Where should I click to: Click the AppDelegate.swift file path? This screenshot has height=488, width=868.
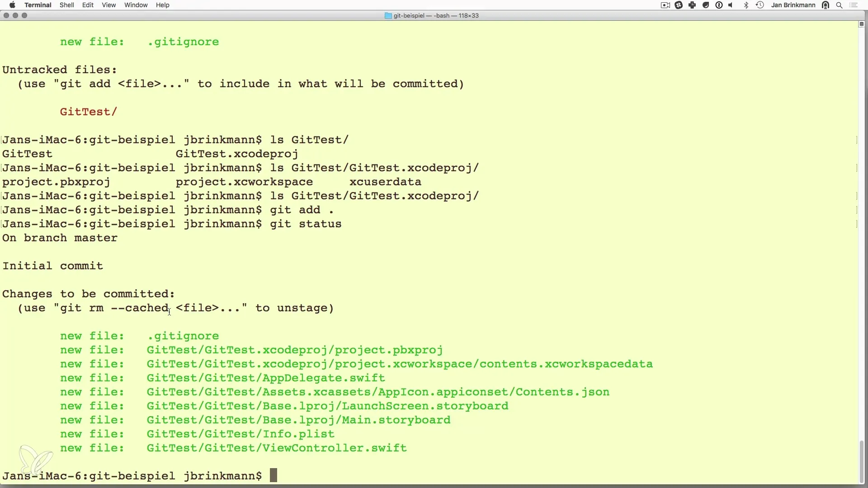tap(266, 378)
